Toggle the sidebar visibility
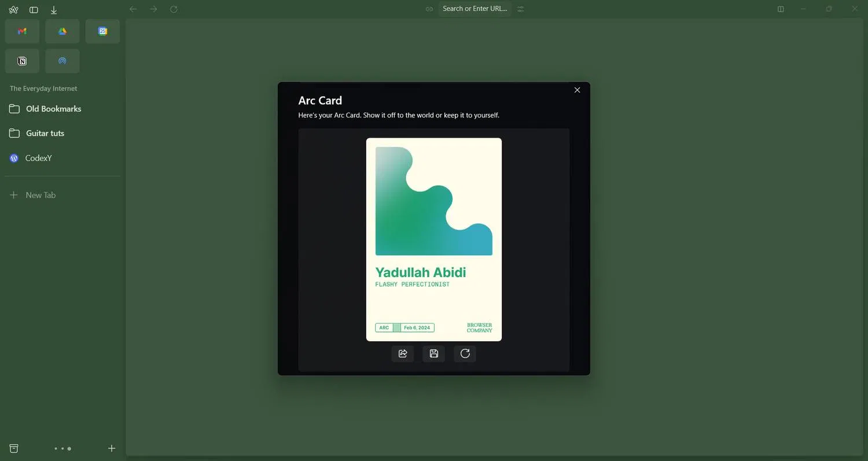This screenshot has width=868, height=461. pos(34,10)
